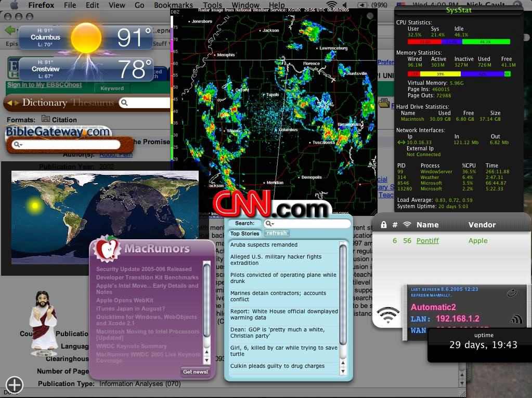Sort WiFi list by lock column

tap(383, 225)
